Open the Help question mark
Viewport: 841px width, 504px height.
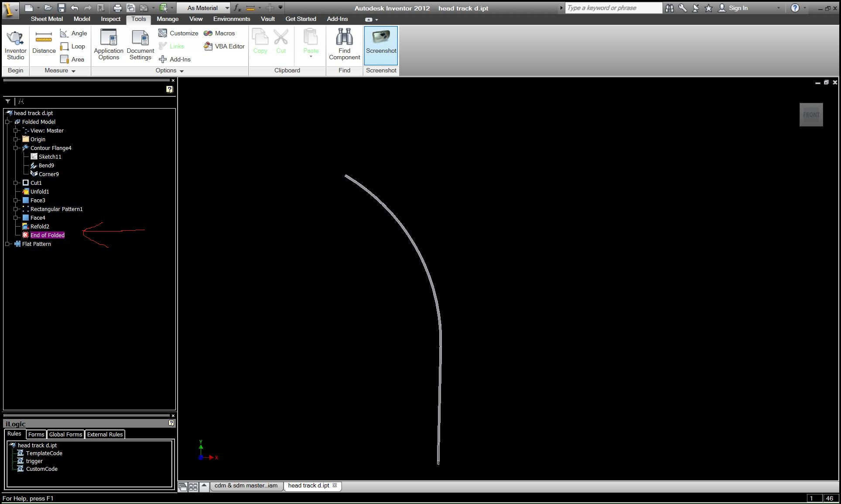click(795, 8)
